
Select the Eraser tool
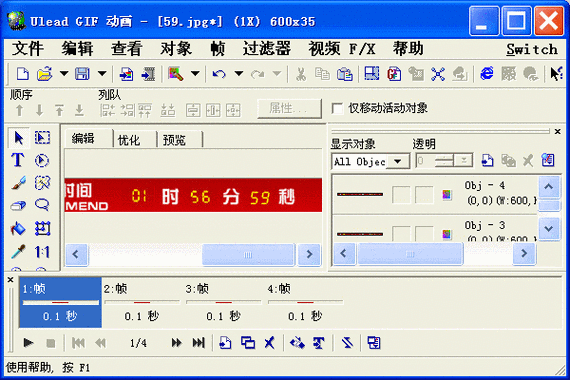tap(18, 206)
